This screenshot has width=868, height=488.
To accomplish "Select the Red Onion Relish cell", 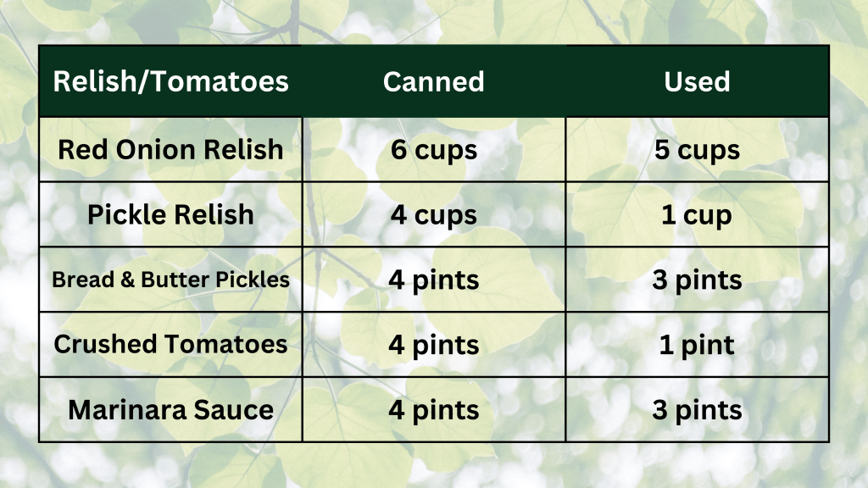I will 170,150.
